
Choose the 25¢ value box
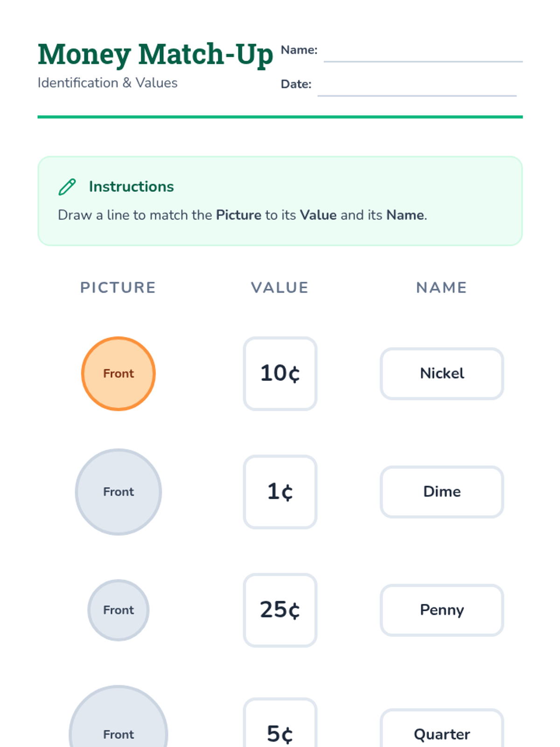[x=280, y=610]
